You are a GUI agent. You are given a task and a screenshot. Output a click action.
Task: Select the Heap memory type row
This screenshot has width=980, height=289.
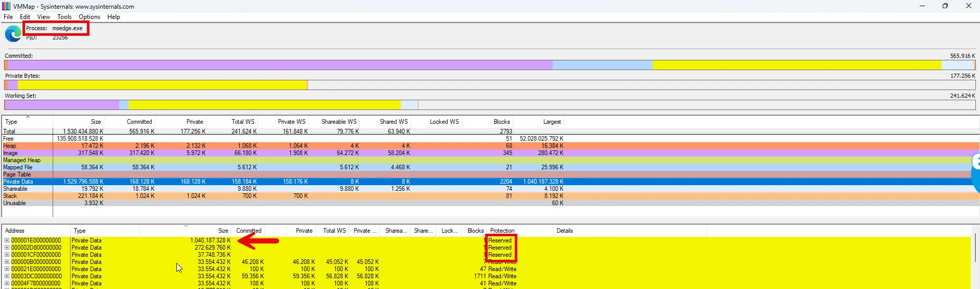click(x=491, y=146)
